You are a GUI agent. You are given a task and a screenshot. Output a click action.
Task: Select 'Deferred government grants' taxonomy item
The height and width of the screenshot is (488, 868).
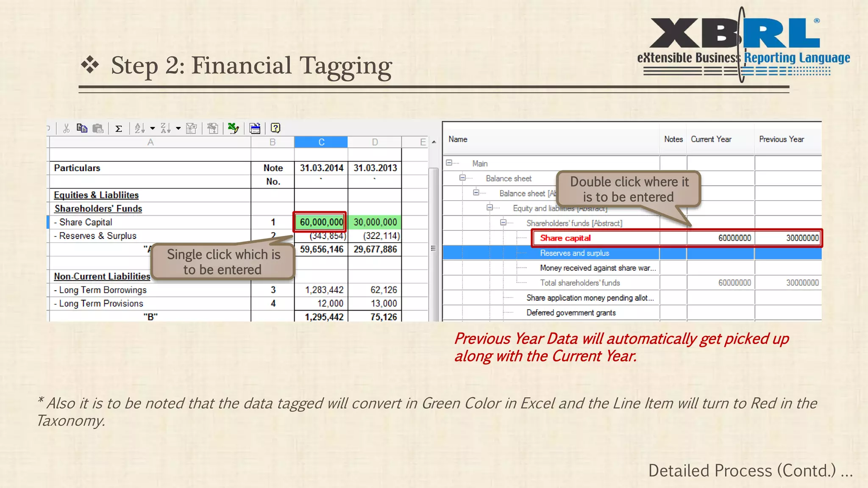pyautogui.click(x=571, y=313)
